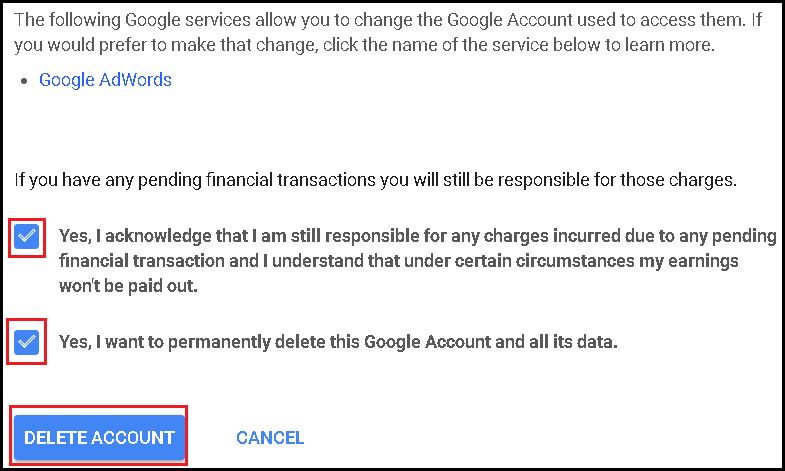Open the Google AdWords link

click(105, 80)
